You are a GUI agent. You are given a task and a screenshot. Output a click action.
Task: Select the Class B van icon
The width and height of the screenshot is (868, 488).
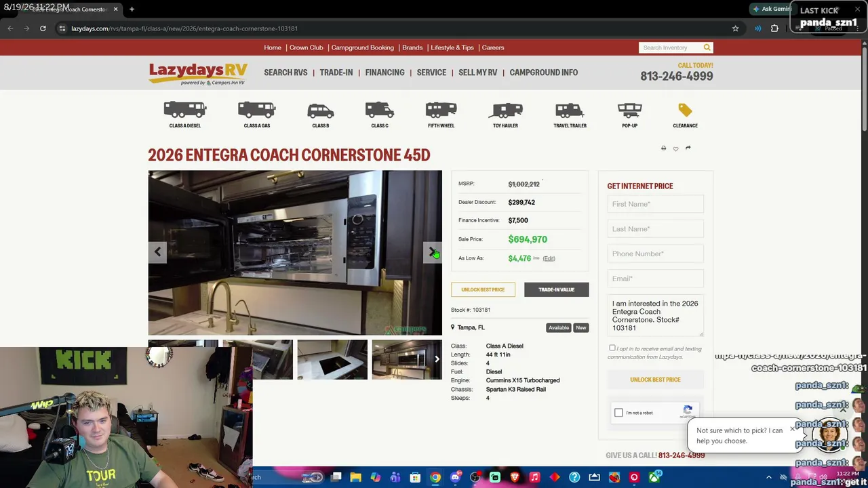point(321,110)
